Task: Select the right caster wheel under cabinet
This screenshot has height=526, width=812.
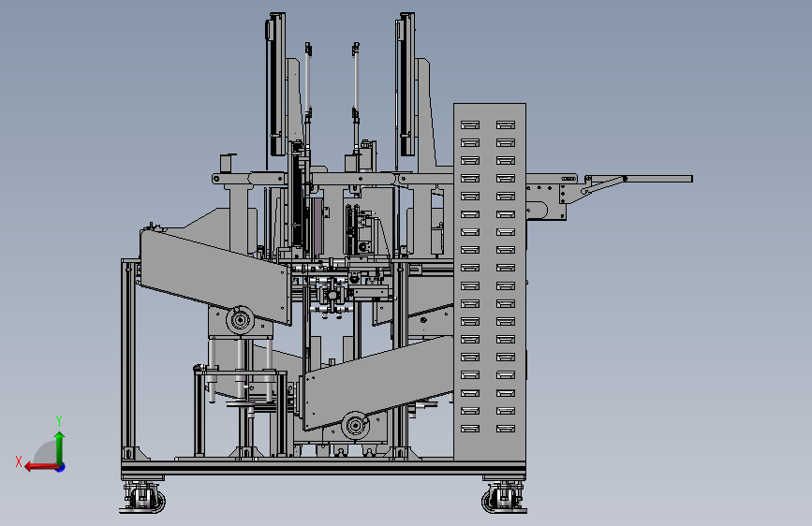Action: tap(505, 498)
